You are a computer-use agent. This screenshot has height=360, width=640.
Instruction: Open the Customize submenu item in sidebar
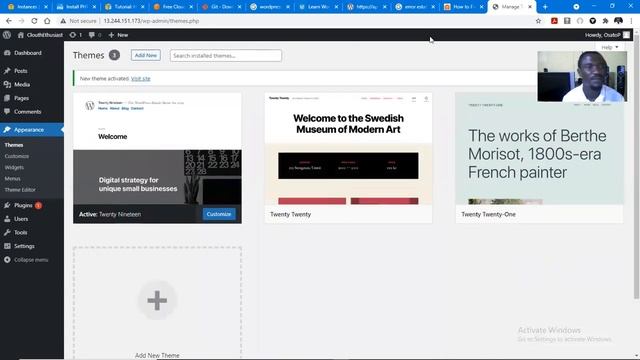tap(17, 156)
